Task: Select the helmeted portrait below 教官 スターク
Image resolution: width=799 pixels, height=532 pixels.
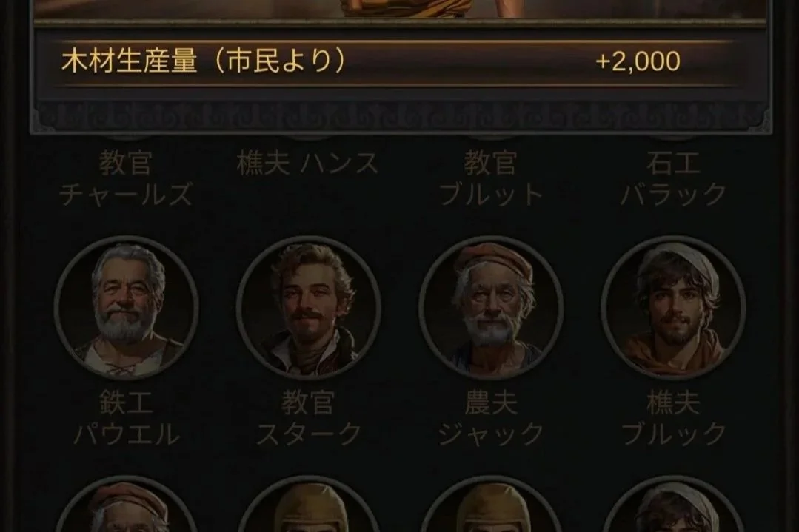Action: click(308, 504)
